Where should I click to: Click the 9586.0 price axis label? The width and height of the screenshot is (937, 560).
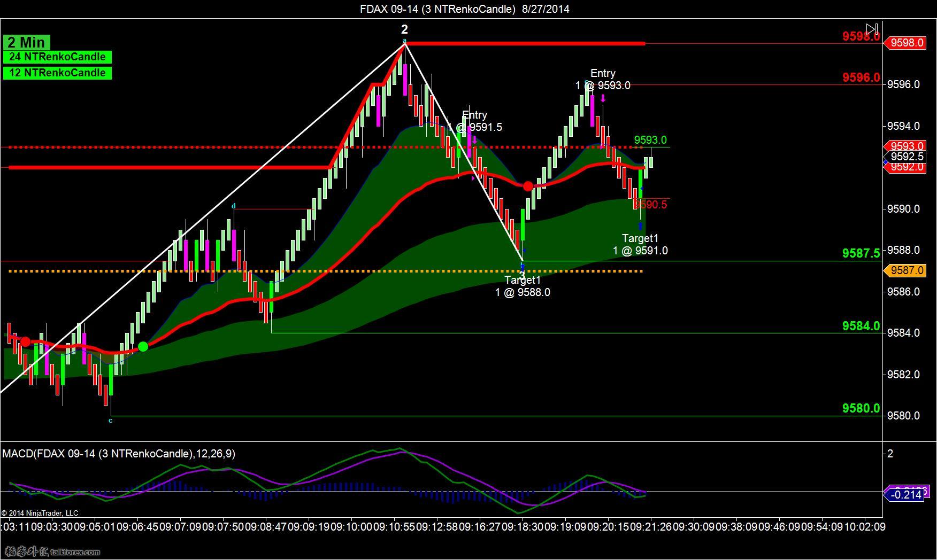click(904, 292)
